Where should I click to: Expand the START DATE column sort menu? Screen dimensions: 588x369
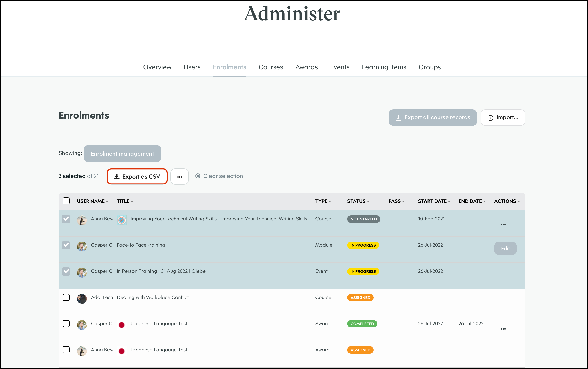(x=449, y=201)
